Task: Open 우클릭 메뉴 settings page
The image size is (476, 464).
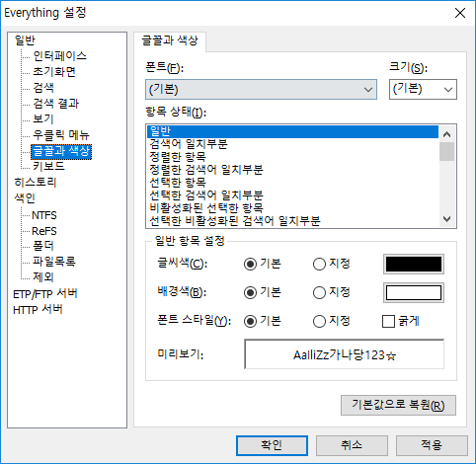Action: click(x=61, y=135)
